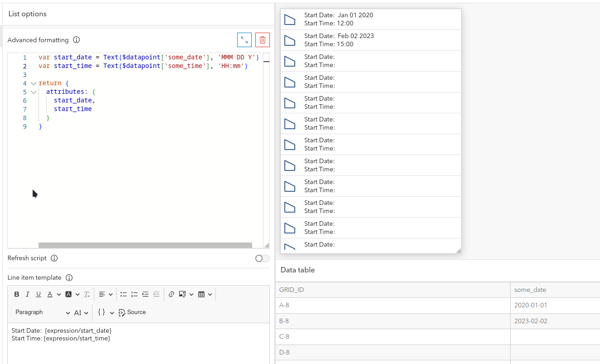Screen dimensions: 600x364
Task: Toggle bold formatting in the template toolbar
Action: pos(16,294)
